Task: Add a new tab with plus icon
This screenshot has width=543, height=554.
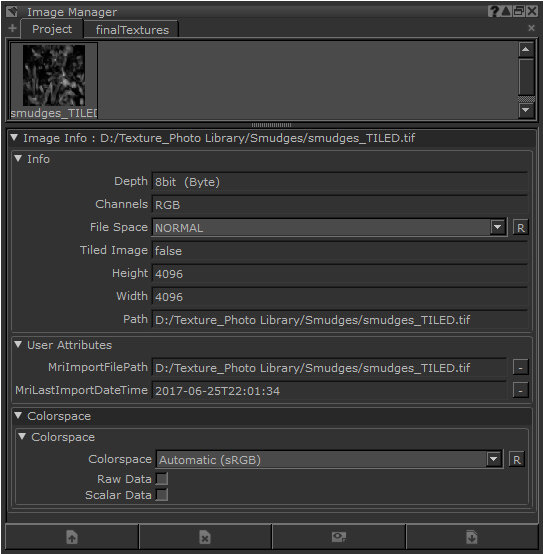Action: coord(12,28)
